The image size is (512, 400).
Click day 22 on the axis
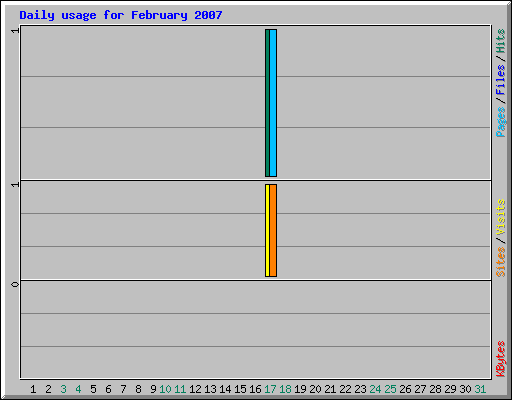[x=345, y=389]
